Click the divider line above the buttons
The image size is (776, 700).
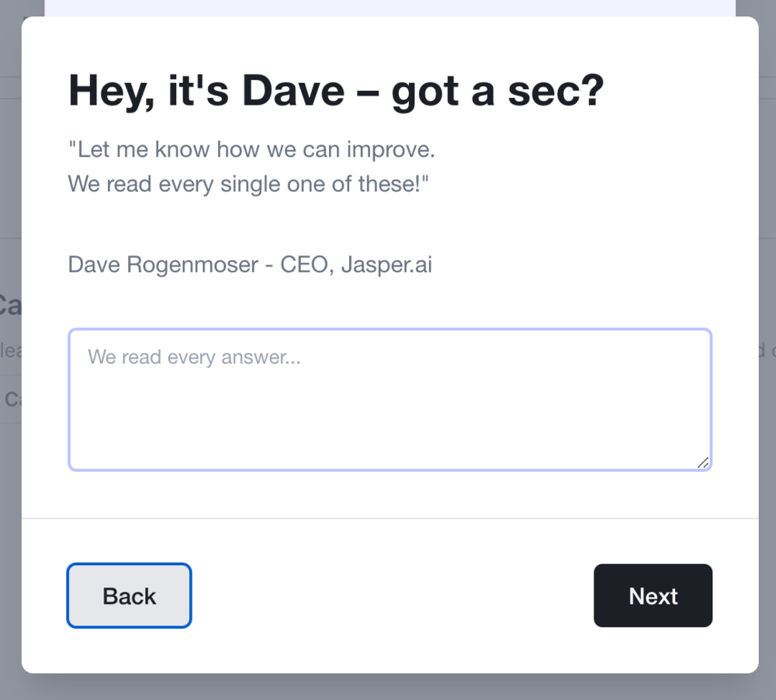[390, 518]
